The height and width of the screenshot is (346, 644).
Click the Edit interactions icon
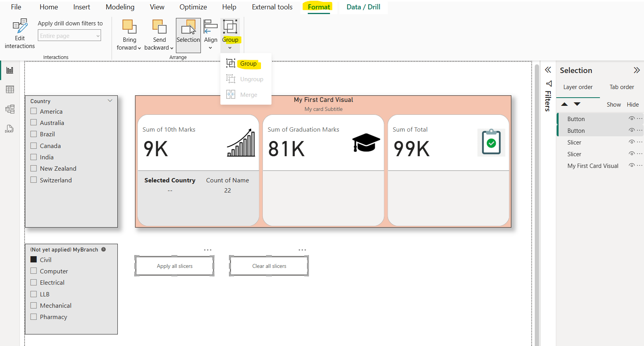point(20,26)
